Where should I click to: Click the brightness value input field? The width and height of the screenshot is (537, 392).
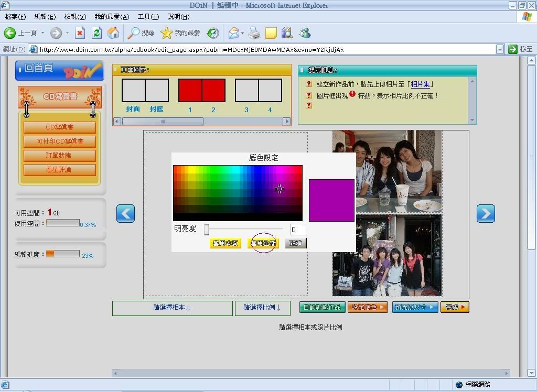(298, 230)
